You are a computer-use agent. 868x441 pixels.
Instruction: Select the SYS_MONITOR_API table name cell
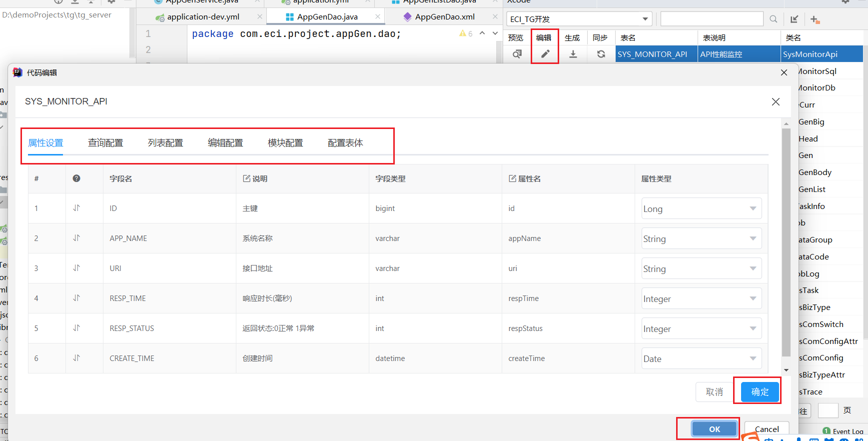[x=656, y=54]
